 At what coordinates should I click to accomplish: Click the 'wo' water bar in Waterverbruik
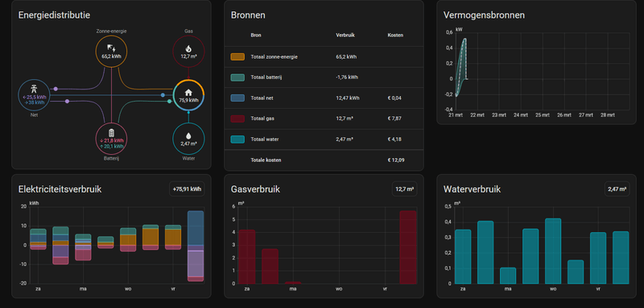(x=553, y=251)
